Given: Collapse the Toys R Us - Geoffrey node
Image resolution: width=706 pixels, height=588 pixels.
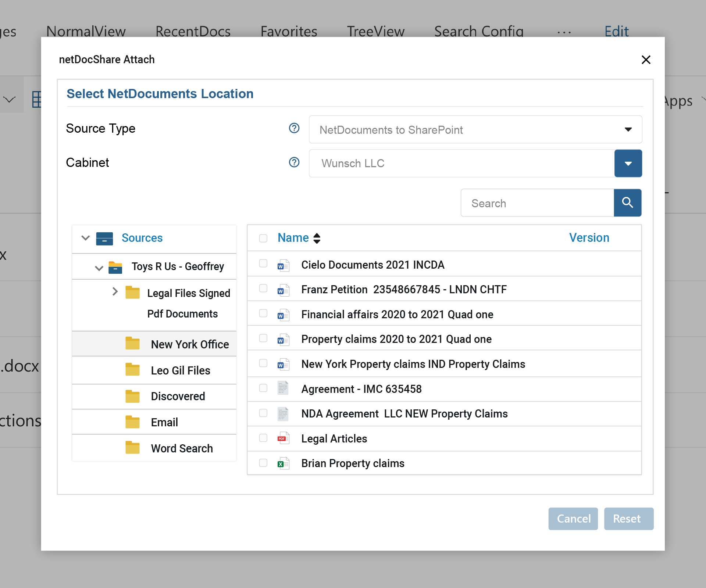Looking at the screenshot, I should 99,268.
